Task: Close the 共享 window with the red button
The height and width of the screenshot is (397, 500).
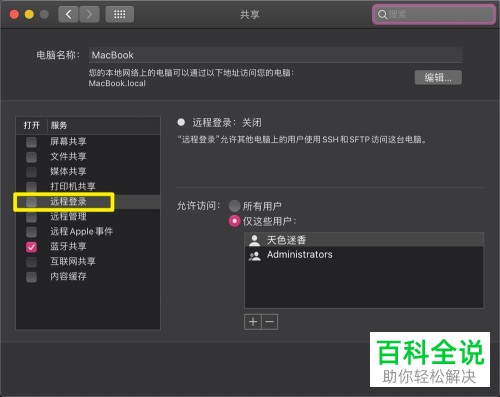Action: (x=14, y=14)
